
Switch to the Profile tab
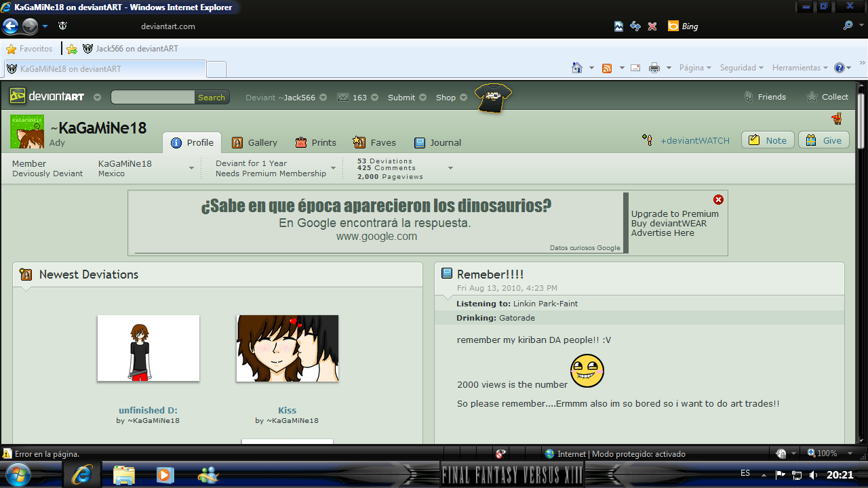coord(192,142)
